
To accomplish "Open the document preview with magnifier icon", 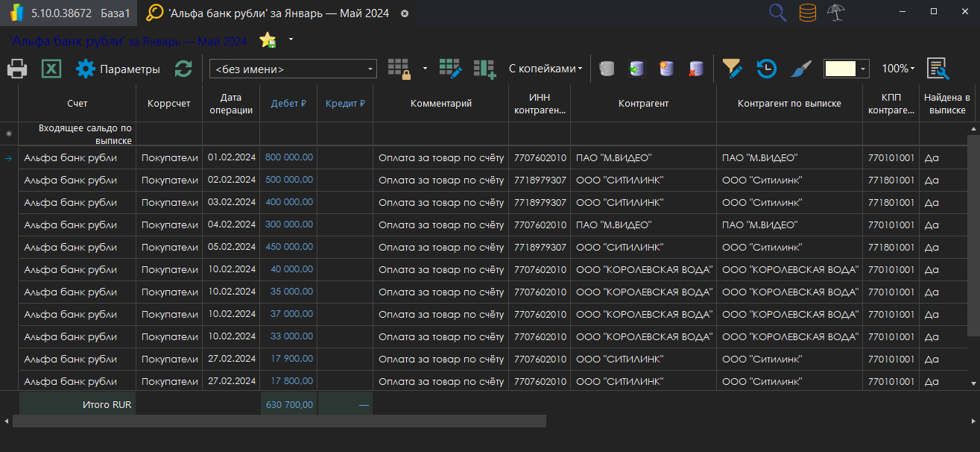I will [938, 69].
